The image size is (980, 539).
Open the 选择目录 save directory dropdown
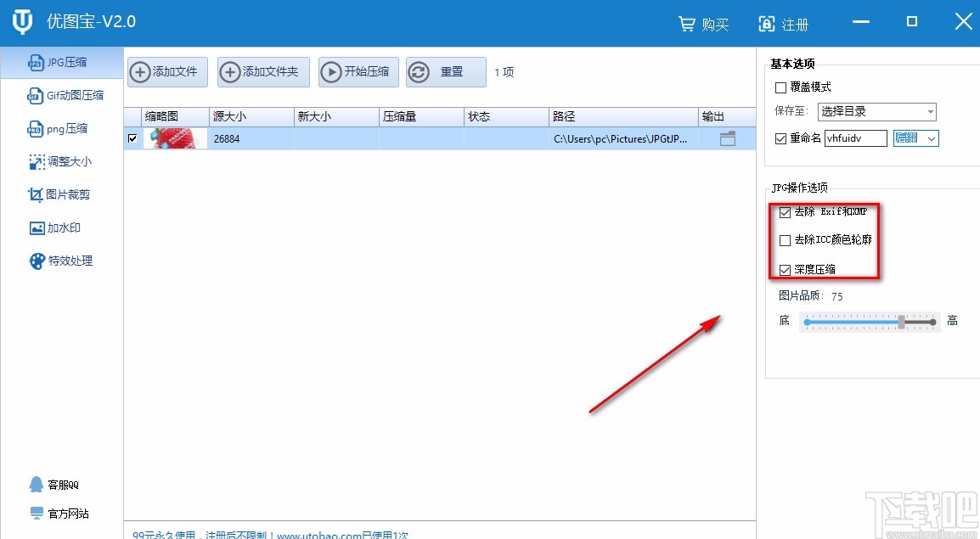876,111
